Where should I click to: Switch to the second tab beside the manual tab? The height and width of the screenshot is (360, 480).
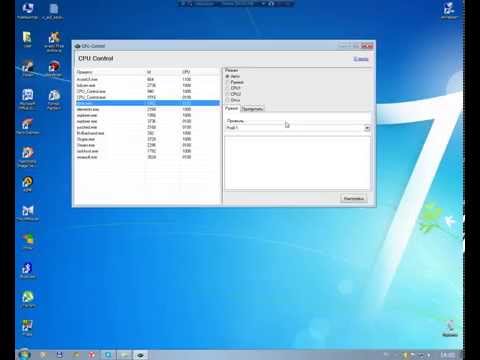pos(252,109)
